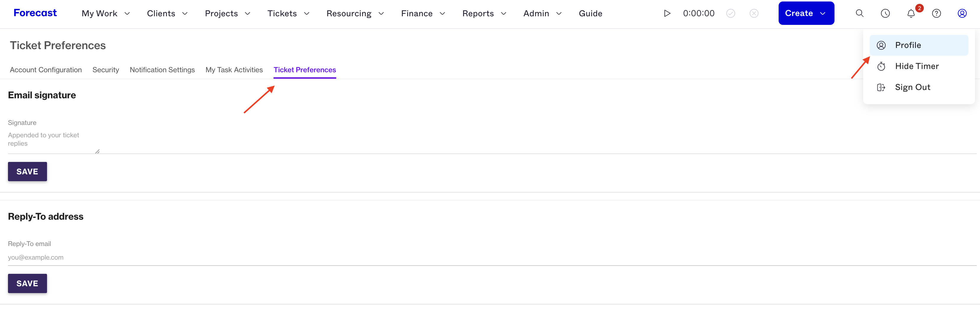980x328 pixels.
Task: Click the Email signature heading
Action: pyautogui.click(x=42, y=95)
